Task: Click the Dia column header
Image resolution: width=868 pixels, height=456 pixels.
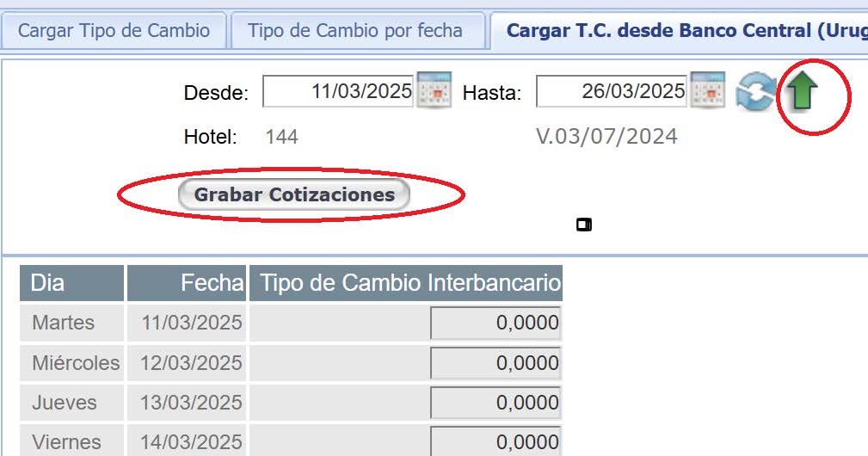Action: [x=72, y=283]
